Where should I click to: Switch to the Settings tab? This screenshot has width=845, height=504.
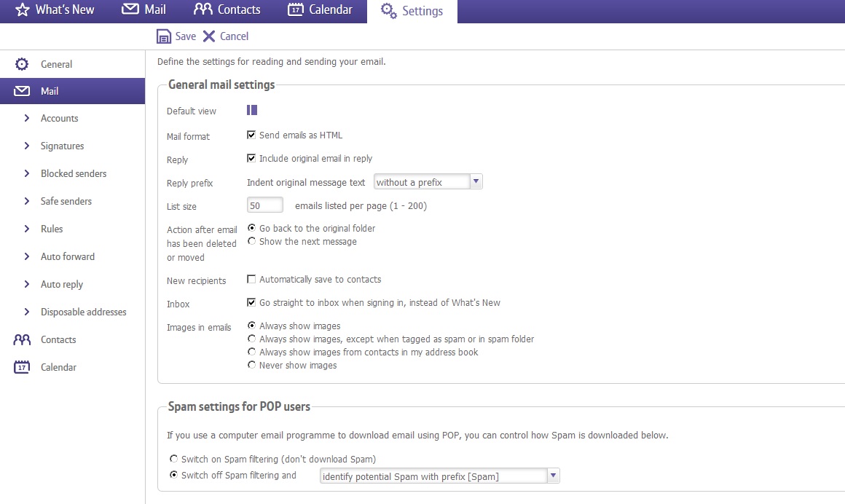(412, 11)
